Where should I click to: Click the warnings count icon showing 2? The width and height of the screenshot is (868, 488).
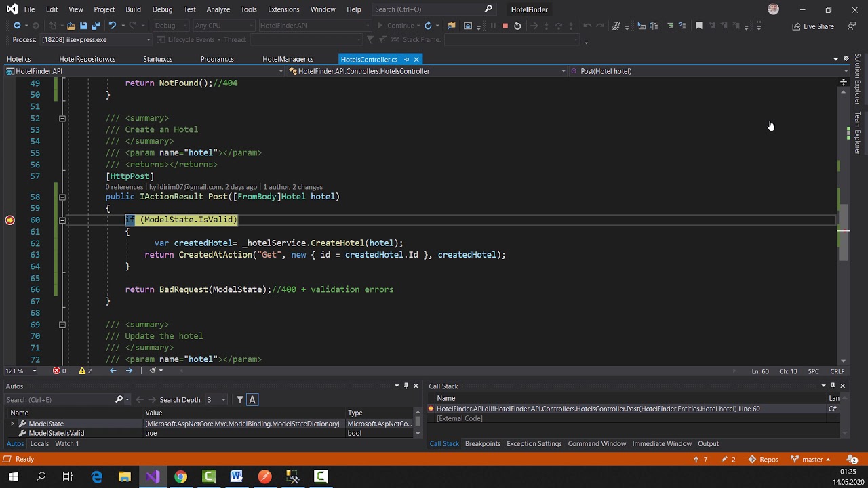tap(85, 371)
